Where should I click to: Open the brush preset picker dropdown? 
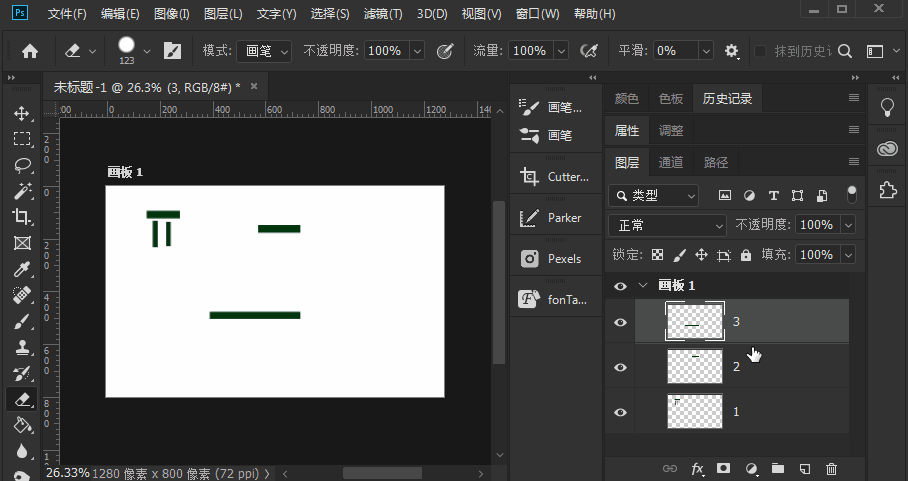pyautogui.click(x=147, y=52)
